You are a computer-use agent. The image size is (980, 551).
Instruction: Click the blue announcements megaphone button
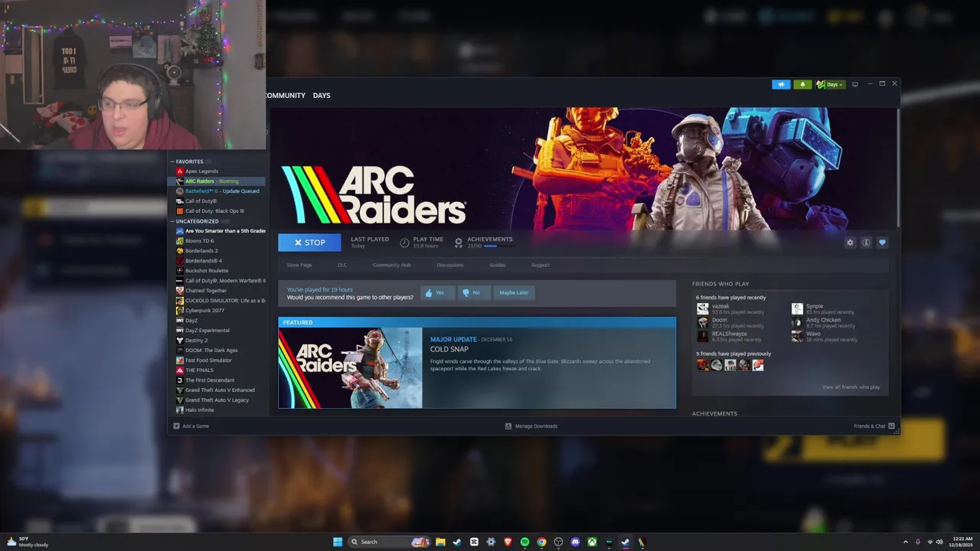click(x=781, y=84)
